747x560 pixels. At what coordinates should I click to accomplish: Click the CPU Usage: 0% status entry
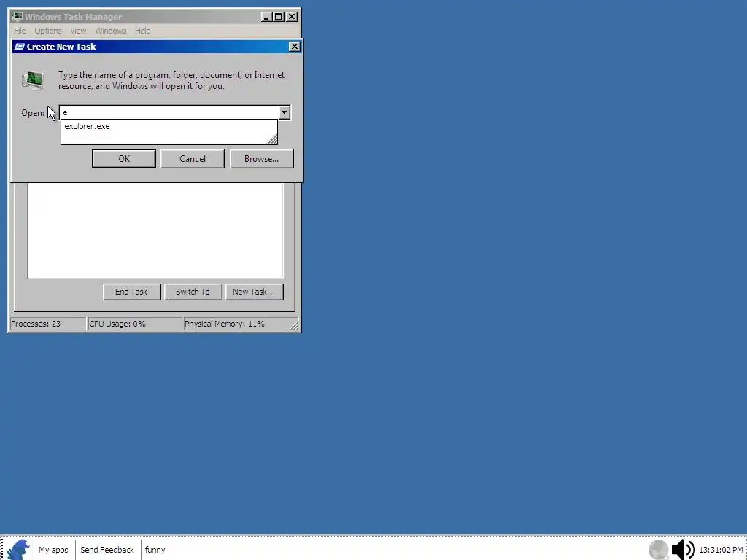click(135, 324)
